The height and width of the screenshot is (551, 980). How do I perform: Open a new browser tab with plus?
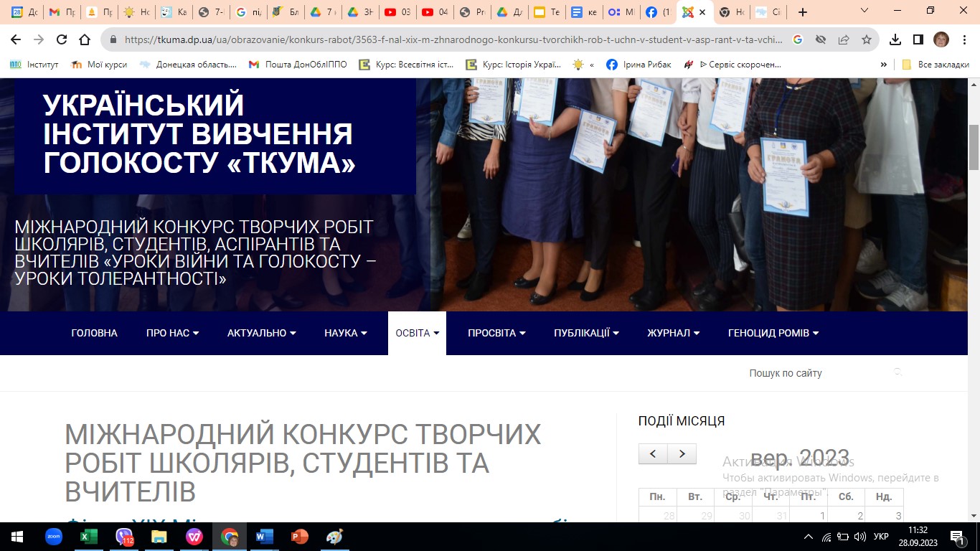[803, 12]
